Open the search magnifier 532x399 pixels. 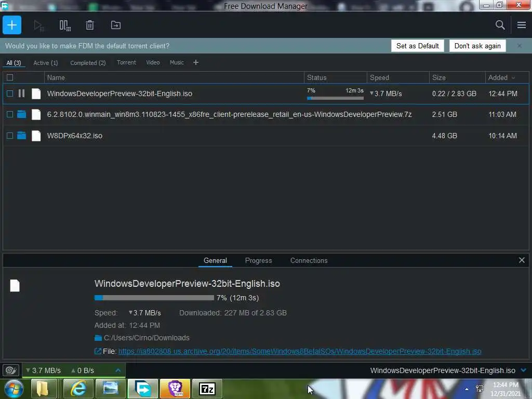click(500, 25)
